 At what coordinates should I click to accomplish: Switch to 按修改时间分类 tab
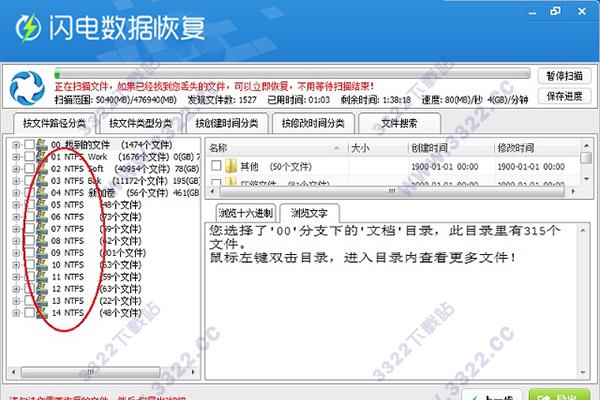313,123
